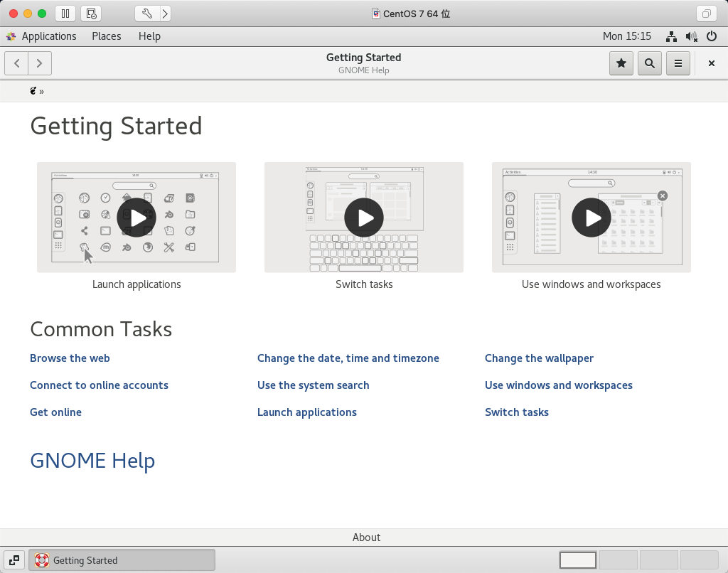Open the Browse the web link
This screenshot has width=728, height=573.
coord(70,358)
